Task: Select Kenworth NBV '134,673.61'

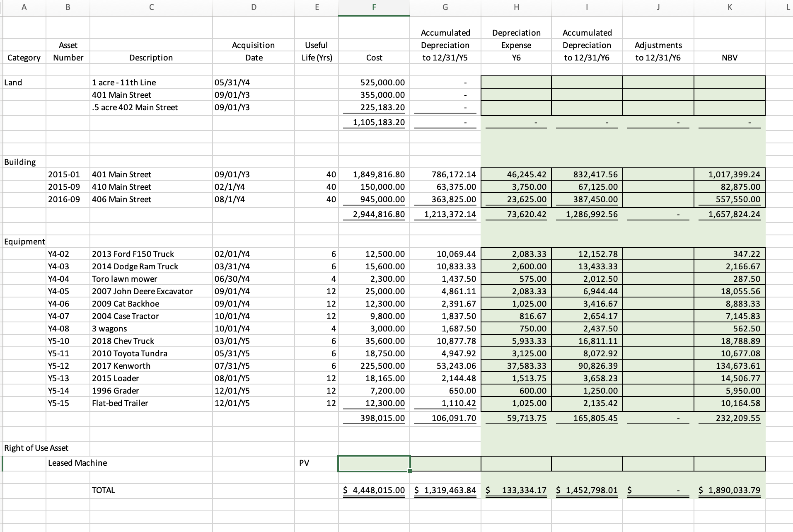Action: coord(729,366)
